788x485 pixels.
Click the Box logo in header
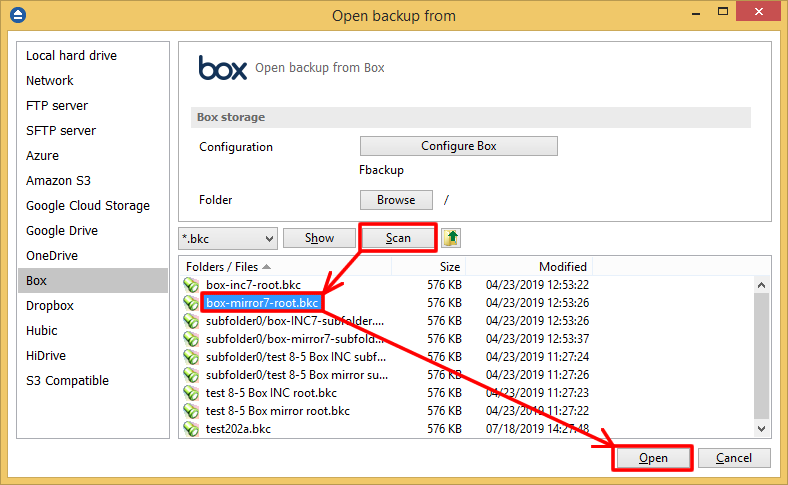coord(222,68)
